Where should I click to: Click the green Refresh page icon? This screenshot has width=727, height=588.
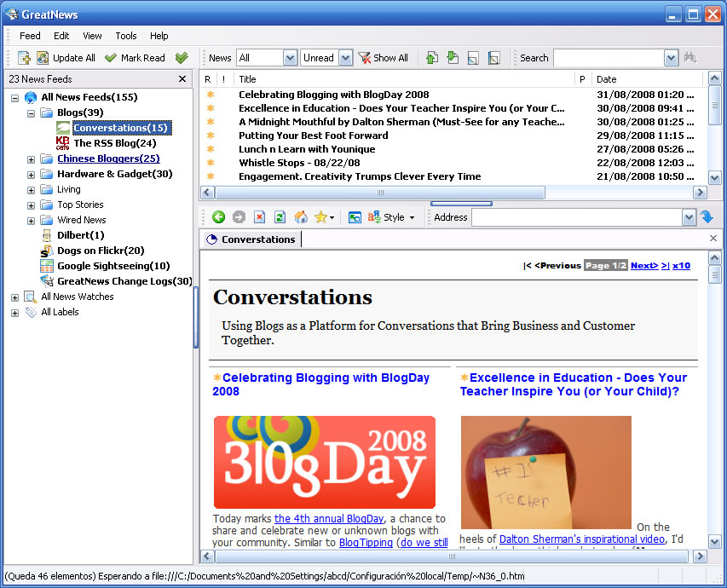pos(280,217)
